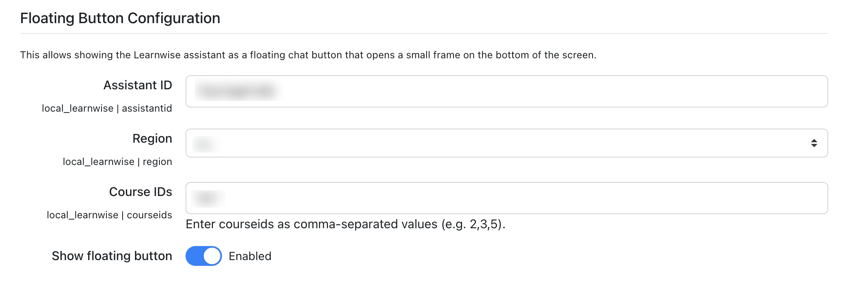Click the comma-separated courseids help text
Image resolution: width=868 pixels, height=282 pixels.
[x=346, y=224]
